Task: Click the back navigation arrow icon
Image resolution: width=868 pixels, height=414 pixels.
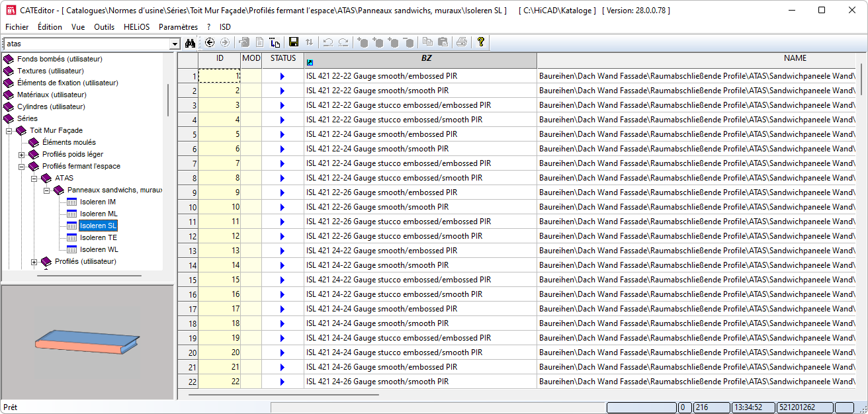Action: (x=210, y=42)
